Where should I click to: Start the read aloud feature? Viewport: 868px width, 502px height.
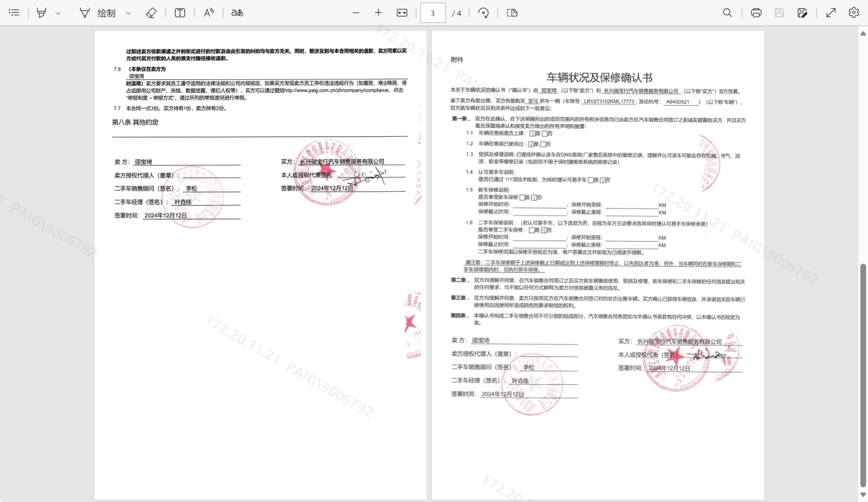[209, 13]
